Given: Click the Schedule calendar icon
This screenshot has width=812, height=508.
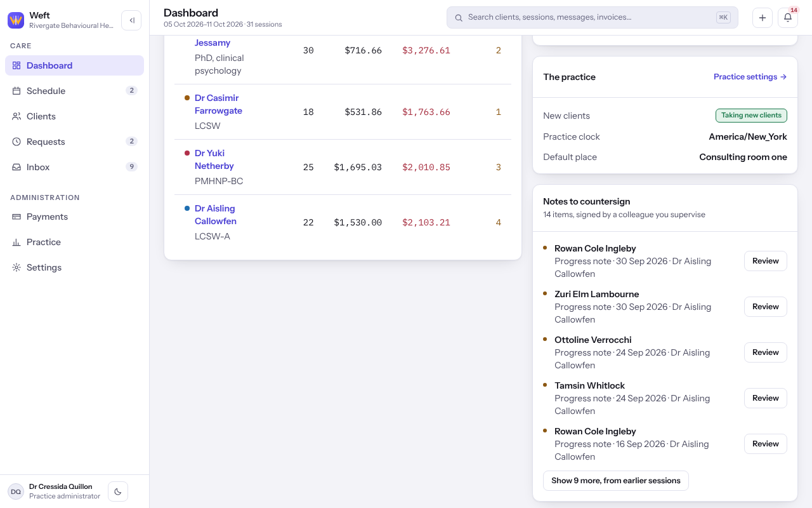Looking at the screenshot, I should 16,91.
